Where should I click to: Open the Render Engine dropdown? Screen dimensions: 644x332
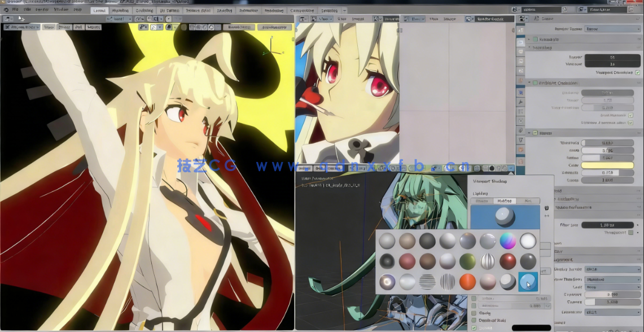point(612,29)
